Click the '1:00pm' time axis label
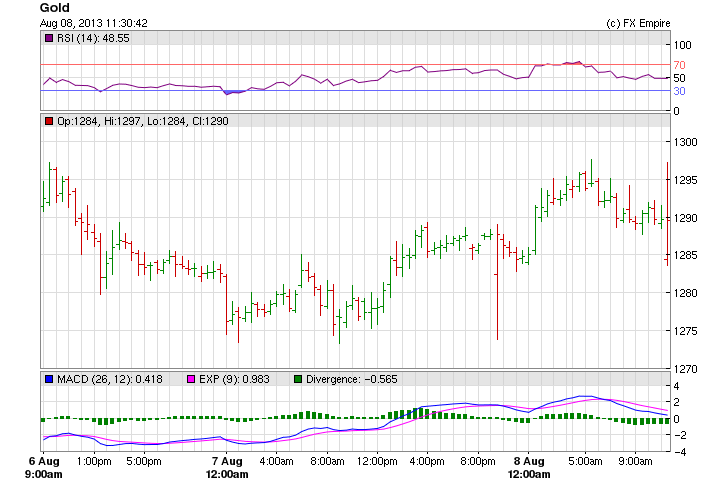The width and height of the screenshot is (710, 487). pos(94,462)
